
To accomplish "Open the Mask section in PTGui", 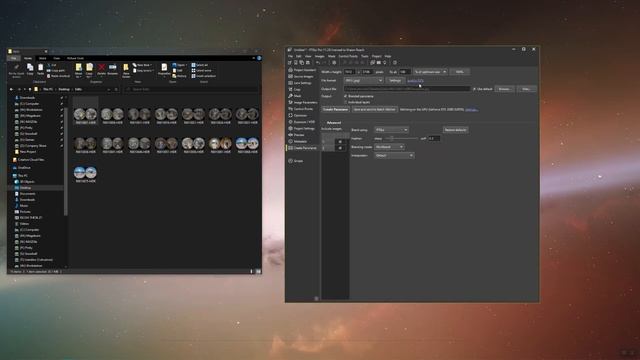I will click(295, 96).
